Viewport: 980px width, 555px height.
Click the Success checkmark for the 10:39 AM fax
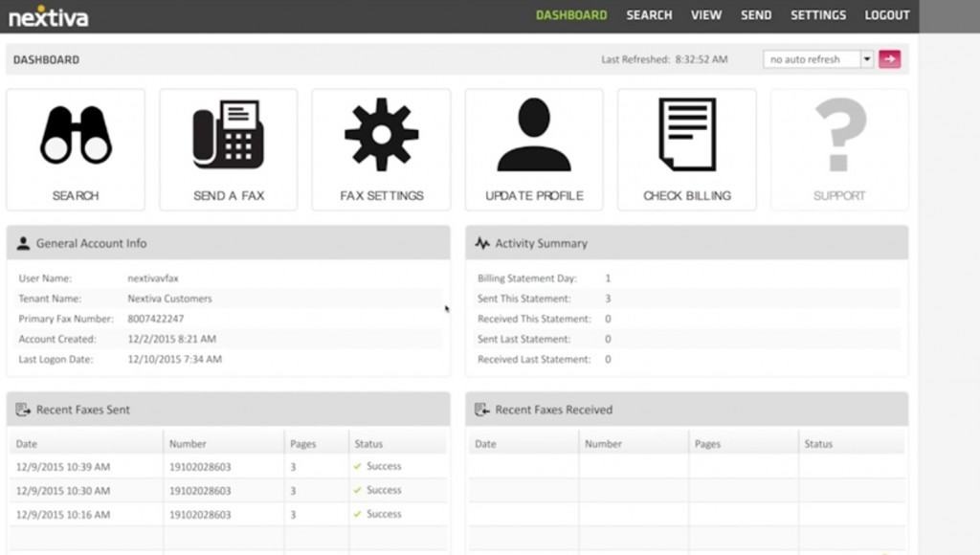pyautogui.click(x=358, y=466)
